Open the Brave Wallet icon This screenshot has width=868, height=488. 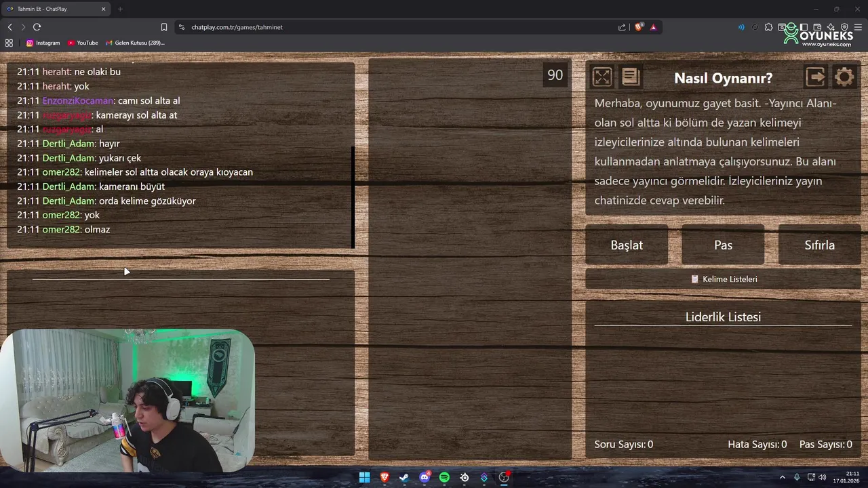pos(816,27)
